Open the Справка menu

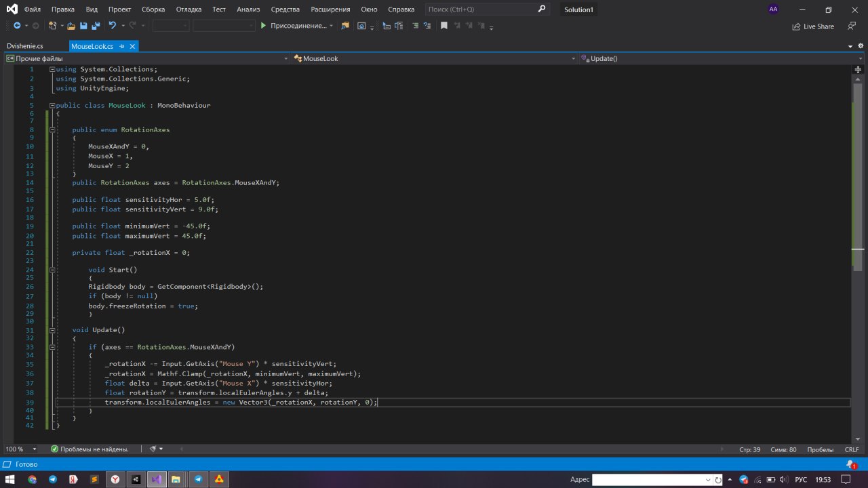pyautogui.click(x=401, y=9)
